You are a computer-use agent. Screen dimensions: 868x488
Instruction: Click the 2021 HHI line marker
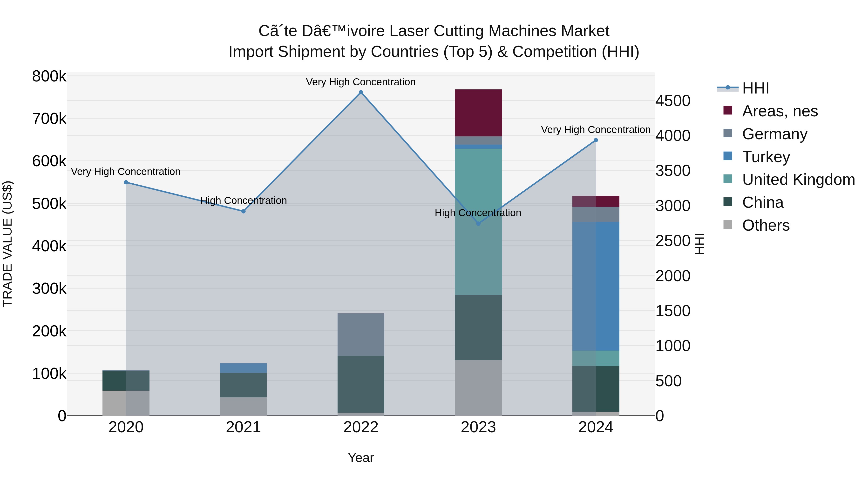point(244,211)
